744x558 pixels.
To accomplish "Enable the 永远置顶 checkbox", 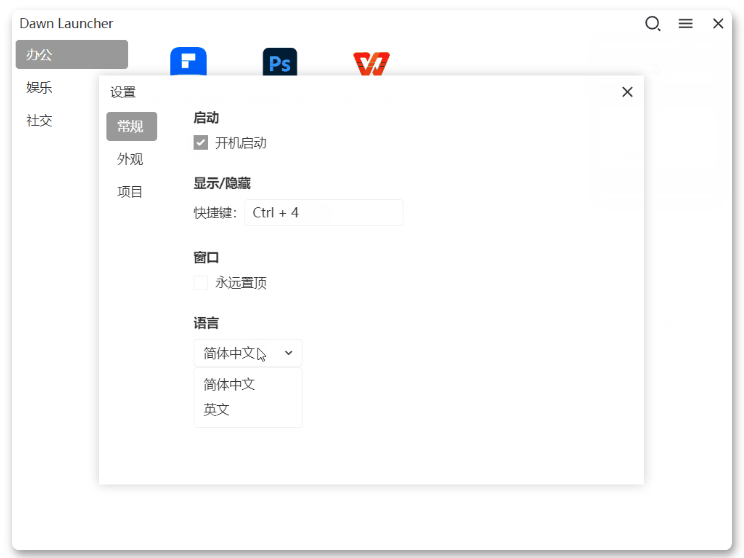I will pos(201,283).
